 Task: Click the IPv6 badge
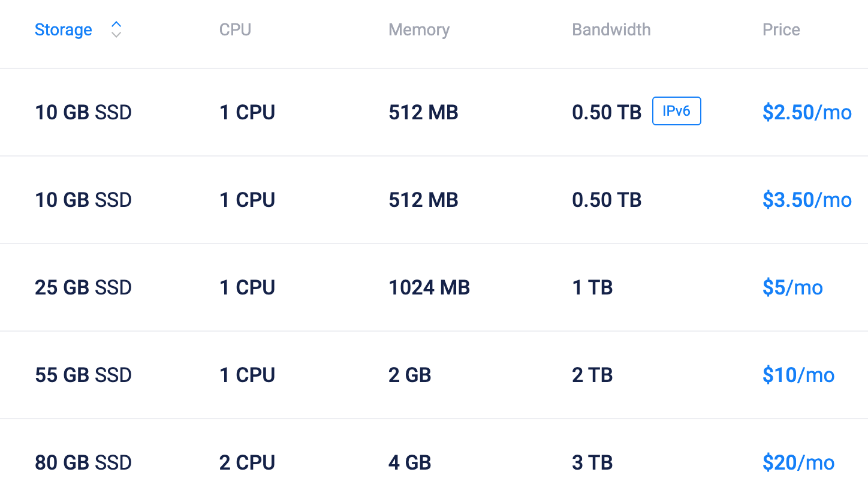tap(676, 112)
